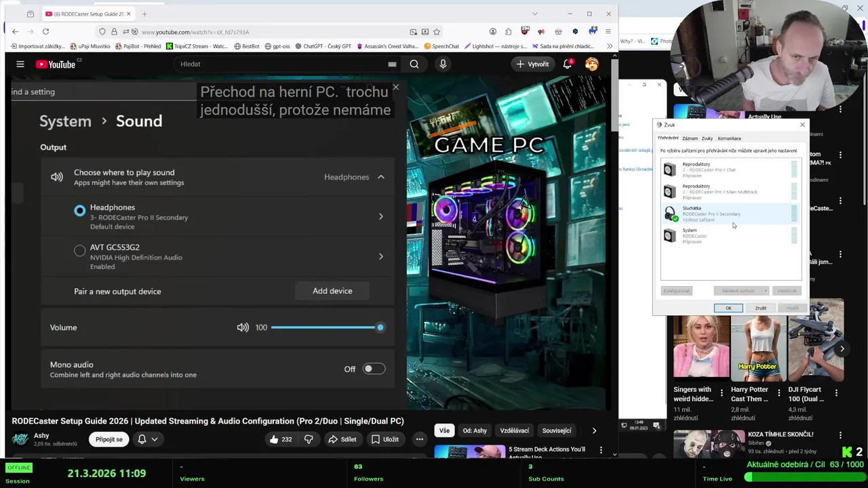Open the YouTube account avatar menu
The width and height of the screenshot is (868, 488).
(592, 64)
